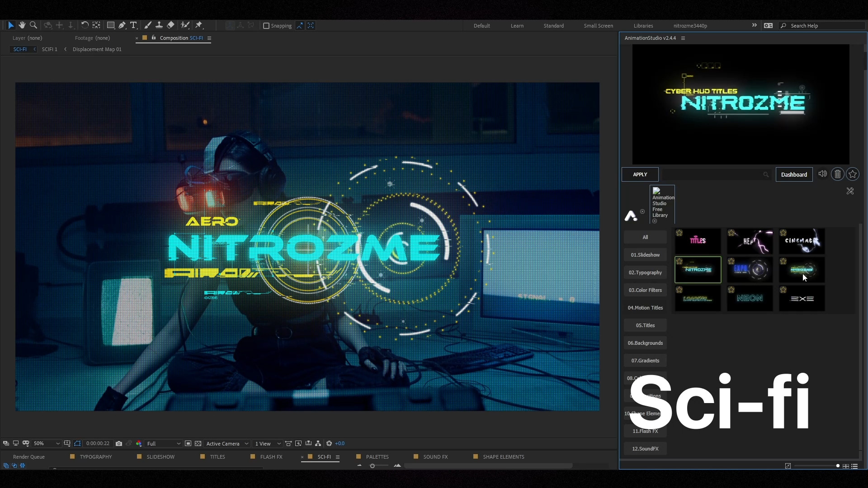
Task: Select the Clone Stamp tool
Action: pyautogui.click(x=159, y=25)
